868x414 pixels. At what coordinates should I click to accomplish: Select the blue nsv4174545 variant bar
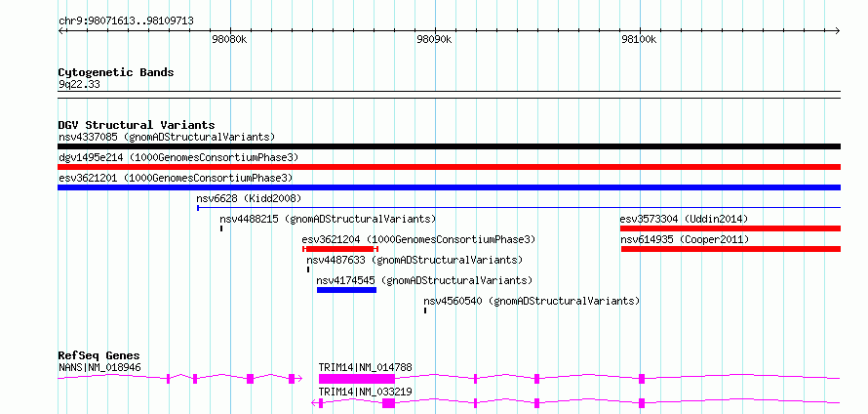coord(346,290)
